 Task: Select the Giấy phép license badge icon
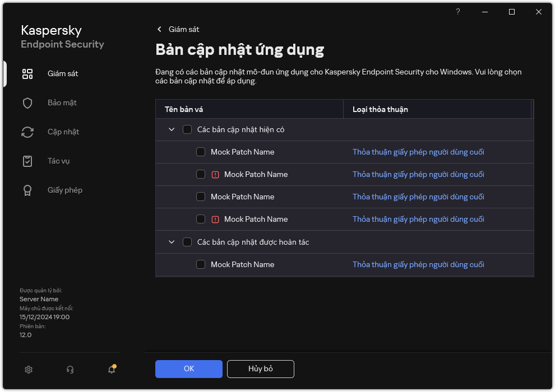pyautogui.click(x=27, y=190)
